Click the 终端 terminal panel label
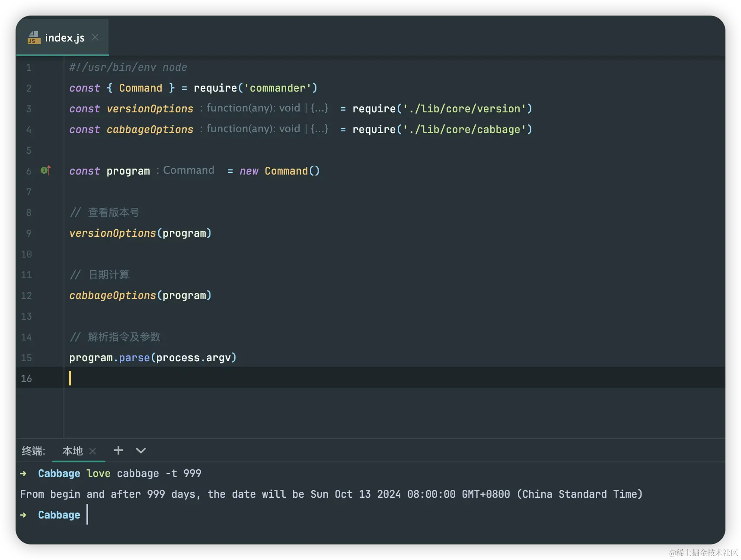This screenshot has height=560, width=741. coord(33,451)
